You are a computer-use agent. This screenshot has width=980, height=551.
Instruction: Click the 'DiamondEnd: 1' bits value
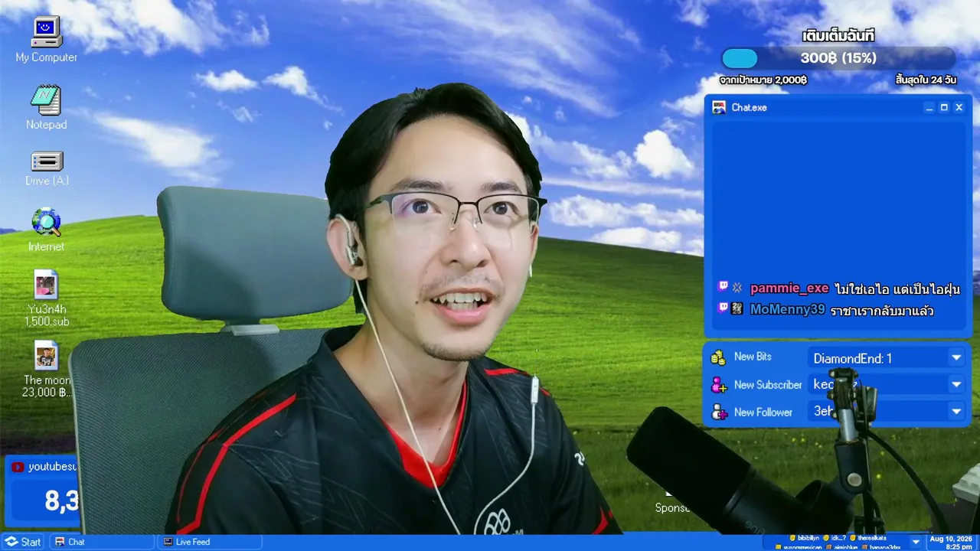853,358
